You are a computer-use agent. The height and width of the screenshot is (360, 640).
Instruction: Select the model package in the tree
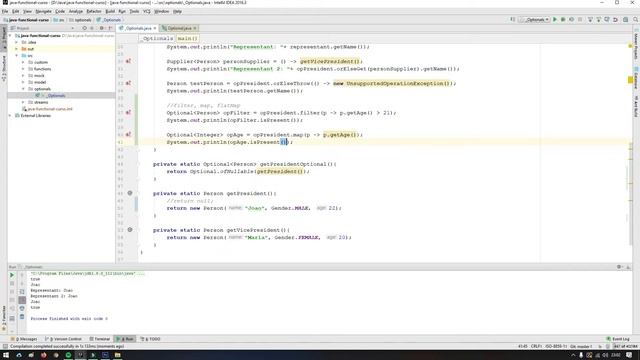(37, 82)
